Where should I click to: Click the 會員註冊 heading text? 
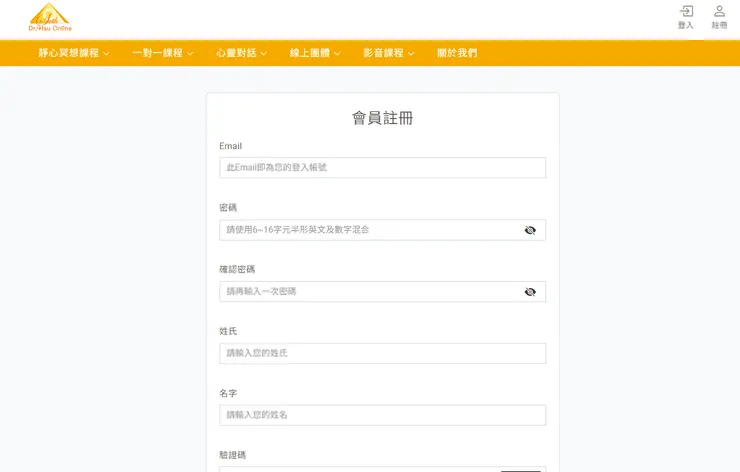(x=383, y=118)
